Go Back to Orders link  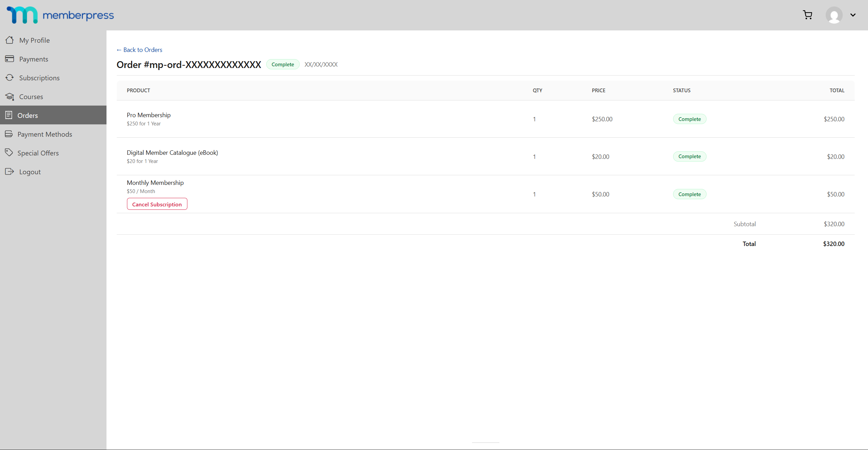click(139, 50)
